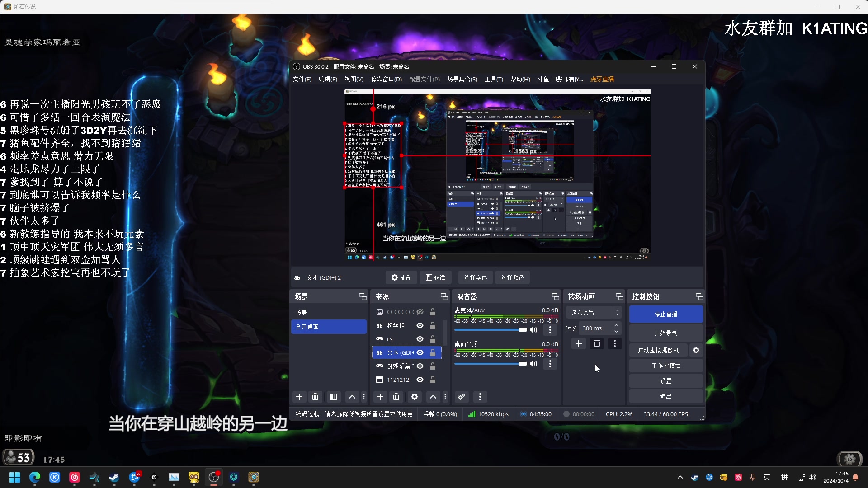Open transition properties three-dot menu
Image resolution: width=868 pixels, height=488 pixels.
615,343
